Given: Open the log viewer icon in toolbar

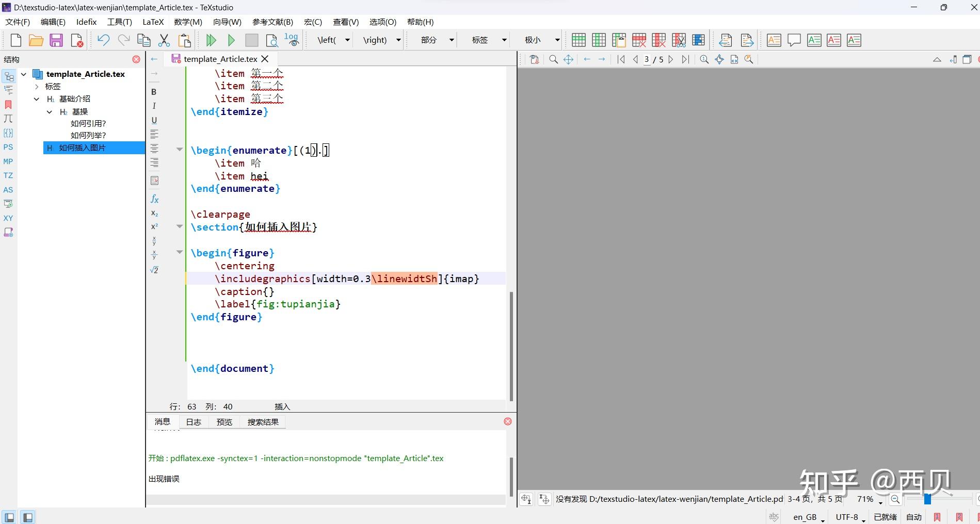Looking at the screenshot, I should [x=291, y=39].
